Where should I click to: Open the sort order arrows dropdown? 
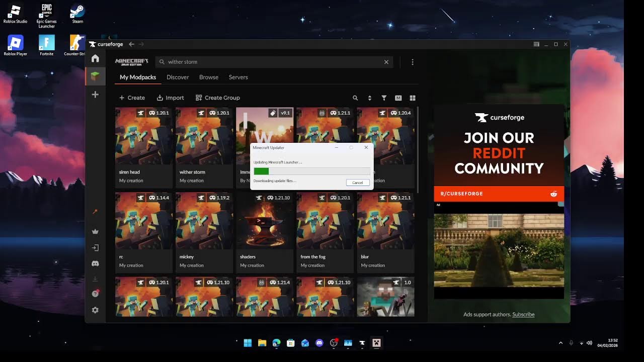tap(370, 98)
